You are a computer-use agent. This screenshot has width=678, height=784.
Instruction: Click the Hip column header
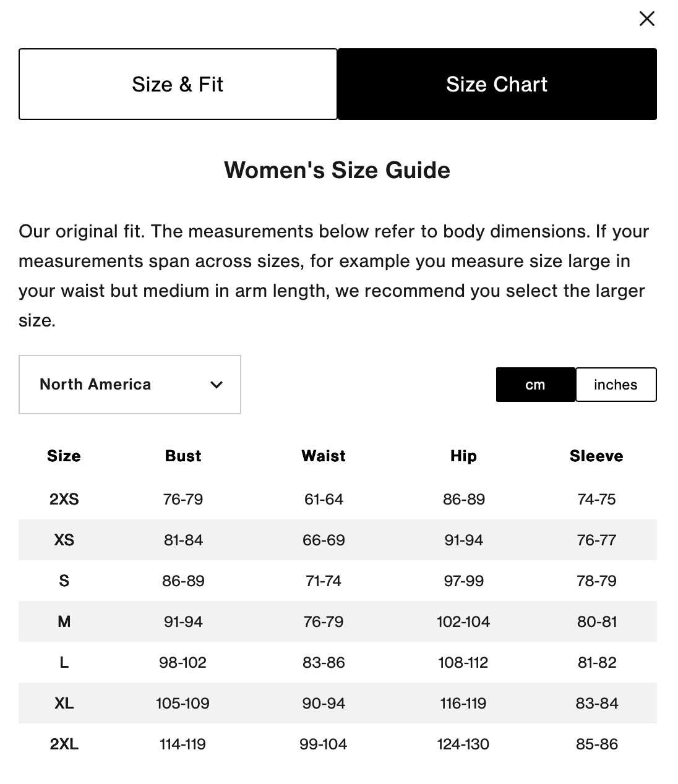pyautogui.click(x=463, y=456)
